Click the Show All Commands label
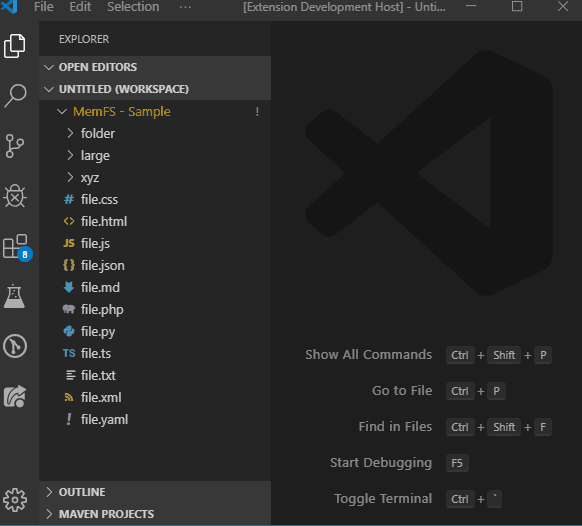Image resolution: width=582 pixels, height=526 pixels. click(369, 355)
